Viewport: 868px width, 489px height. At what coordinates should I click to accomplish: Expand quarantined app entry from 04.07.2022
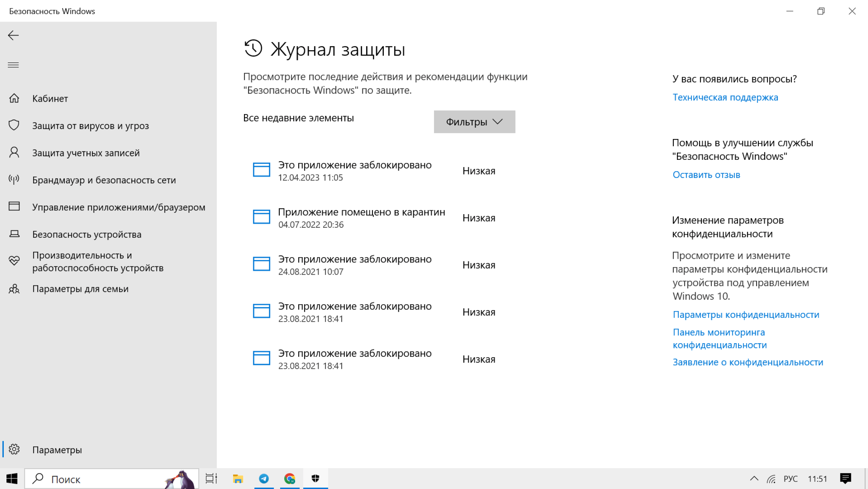pos(361,218)
